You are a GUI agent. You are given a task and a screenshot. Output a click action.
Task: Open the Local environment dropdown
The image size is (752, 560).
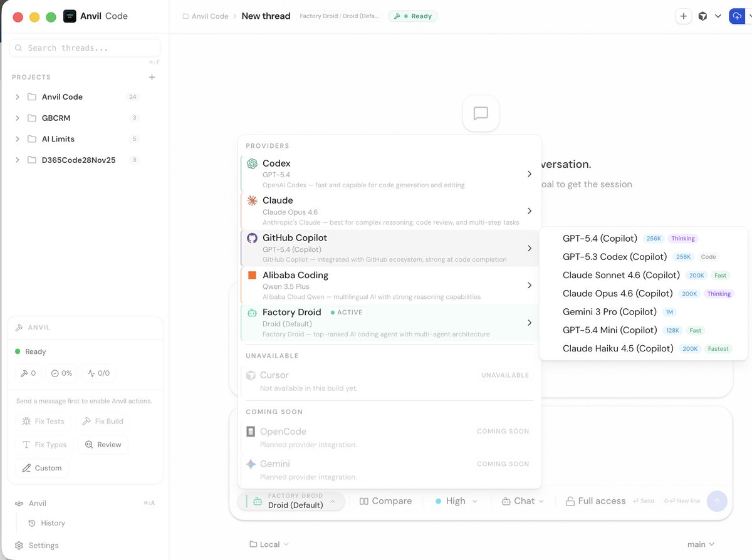point(269,544)
